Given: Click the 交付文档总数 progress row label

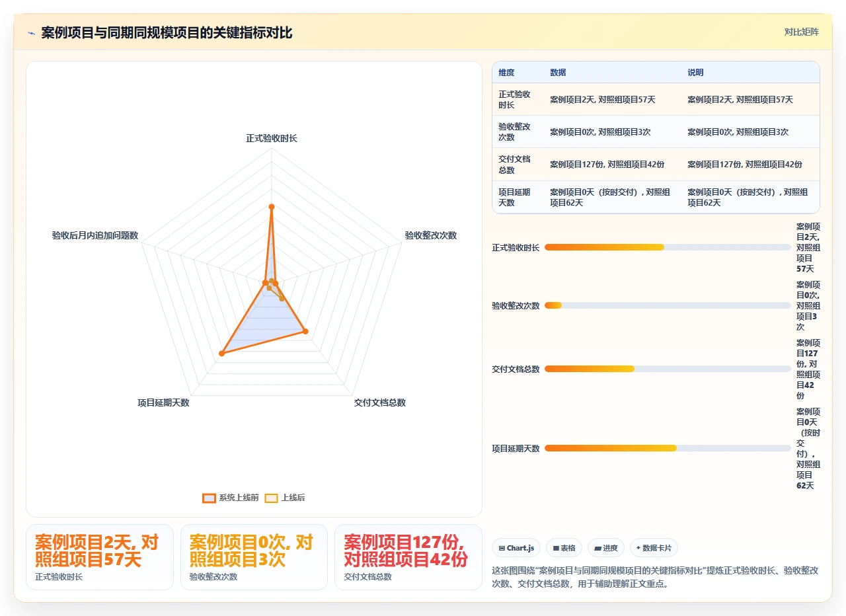Looking at the screenshot, I should pos(516,369).
